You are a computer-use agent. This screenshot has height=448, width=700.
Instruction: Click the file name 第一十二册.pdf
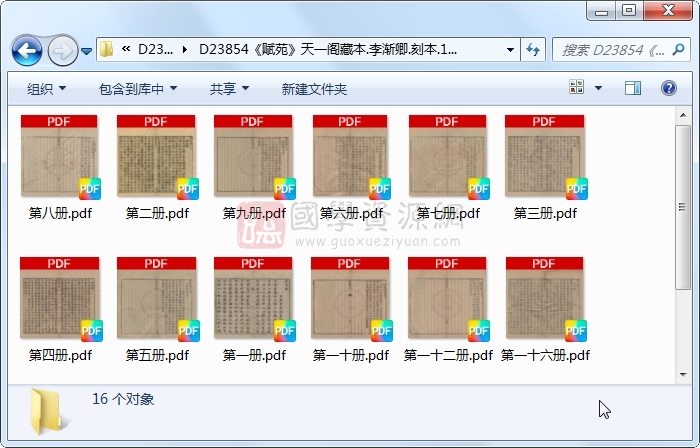coord(448,355)
